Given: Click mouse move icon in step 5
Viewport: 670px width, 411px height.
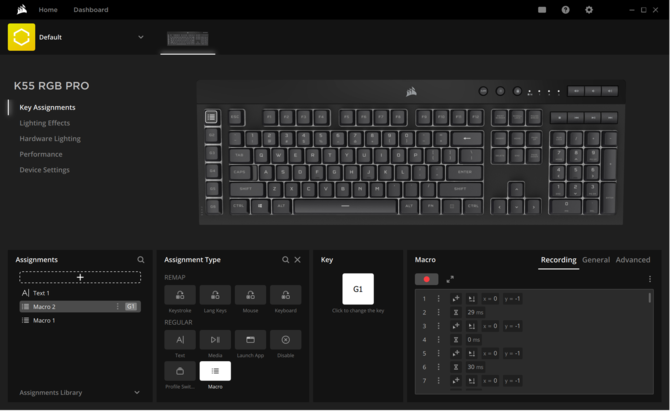Looking at the screenshot, I should [456, 353].
